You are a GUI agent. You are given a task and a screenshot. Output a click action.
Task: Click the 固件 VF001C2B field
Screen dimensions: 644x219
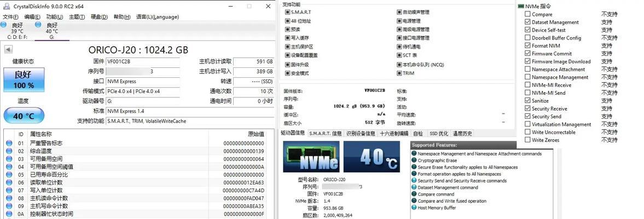pyautogui.click(x=142, y=62)
